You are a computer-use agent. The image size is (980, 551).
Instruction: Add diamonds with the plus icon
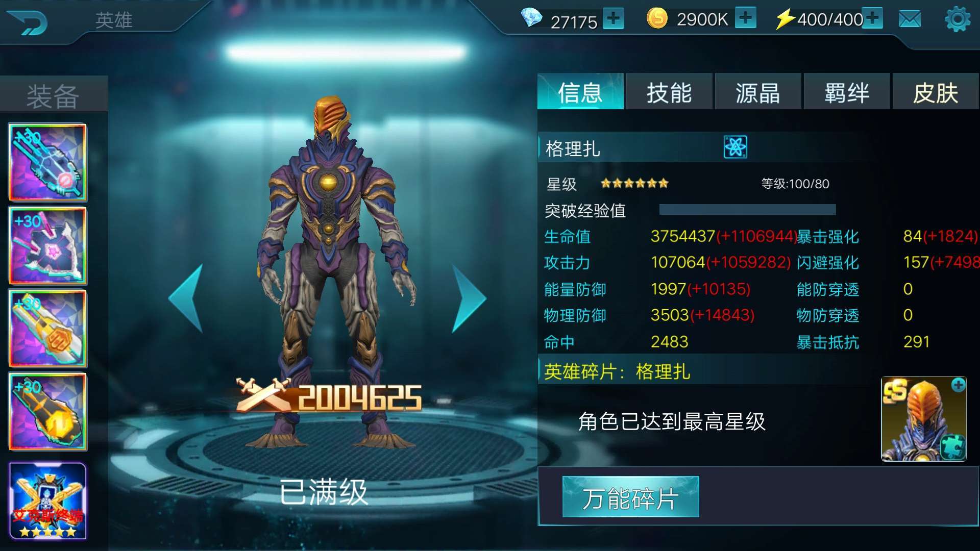613,19
